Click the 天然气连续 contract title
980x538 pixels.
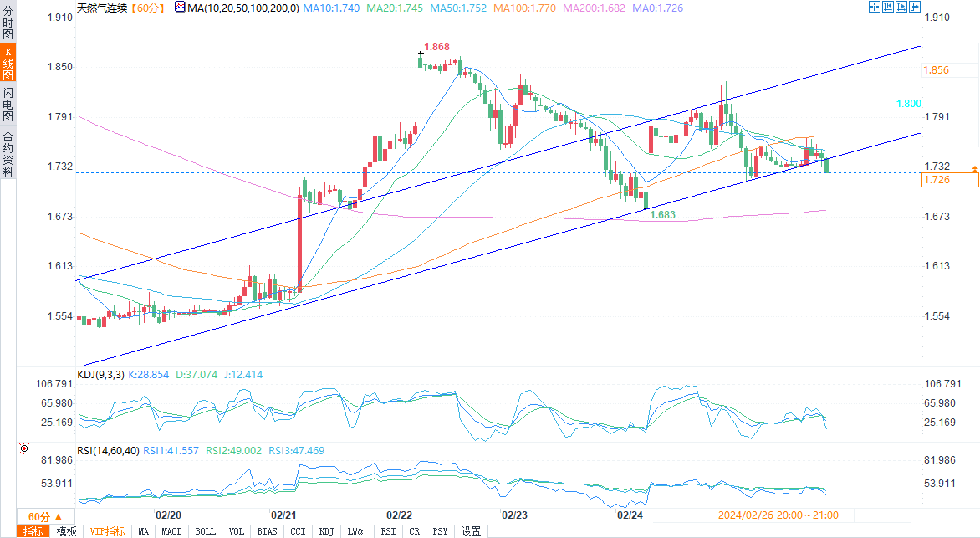(x=102, y=8)
